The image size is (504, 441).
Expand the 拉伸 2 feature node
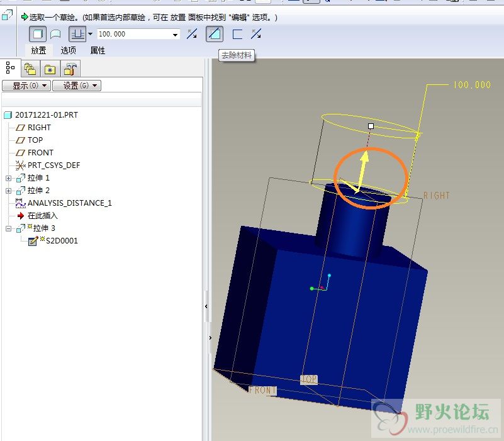(x=8, y=191)
